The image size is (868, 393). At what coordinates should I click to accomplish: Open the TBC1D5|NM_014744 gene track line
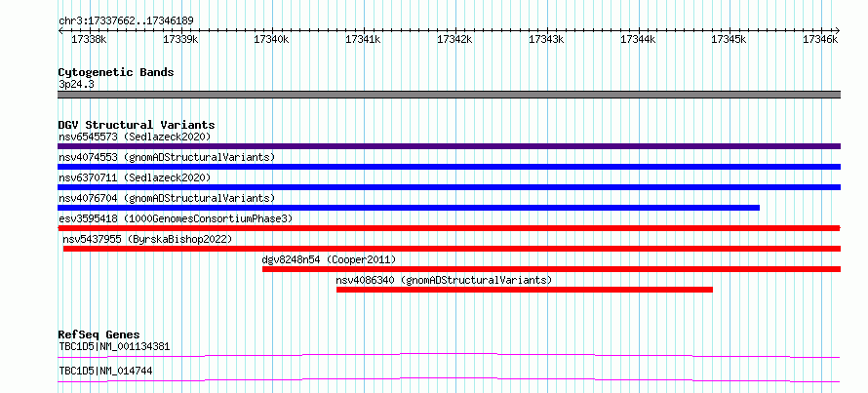(449, 379)
